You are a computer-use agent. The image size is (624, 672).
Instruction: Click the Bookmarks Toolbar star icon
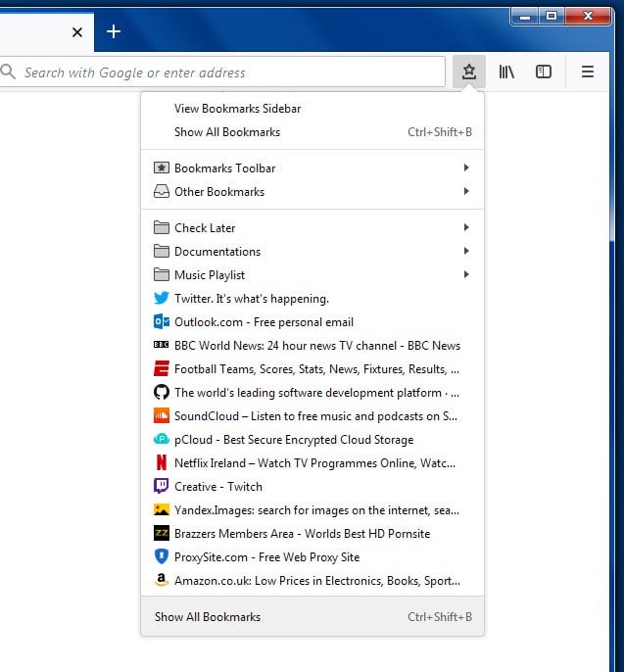click(x=161, y=168)
